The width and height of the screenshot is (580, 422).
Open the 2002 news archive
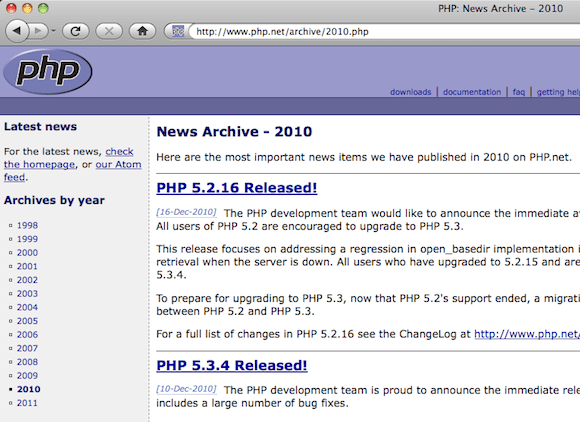tap(27, 280)
